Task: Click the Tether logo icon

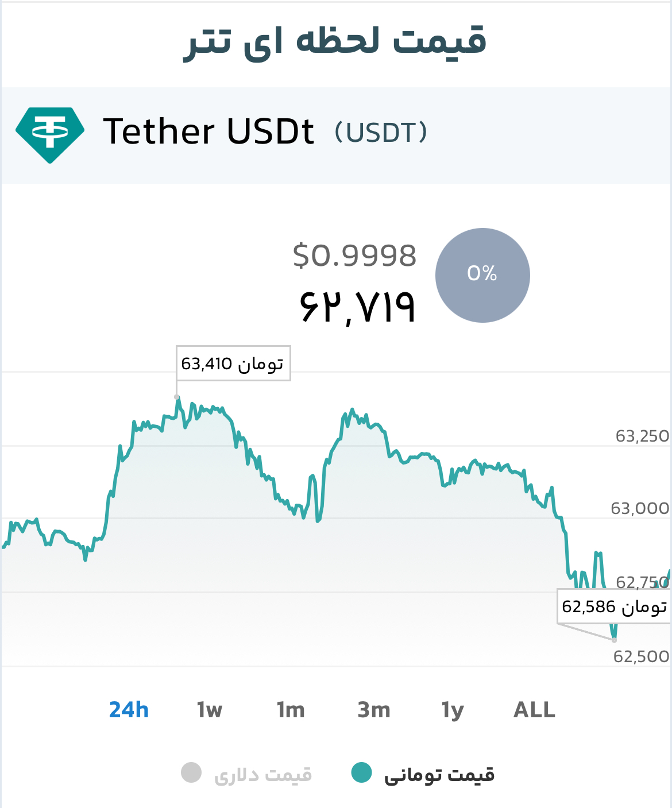Action: pos(50,135)
